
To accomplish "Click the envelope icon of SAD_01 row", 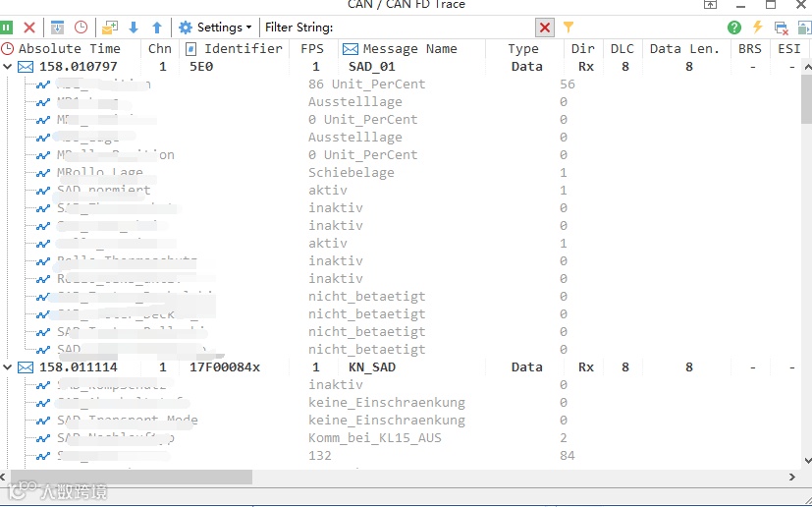I will pyautogui.click(x=26, y=67).
